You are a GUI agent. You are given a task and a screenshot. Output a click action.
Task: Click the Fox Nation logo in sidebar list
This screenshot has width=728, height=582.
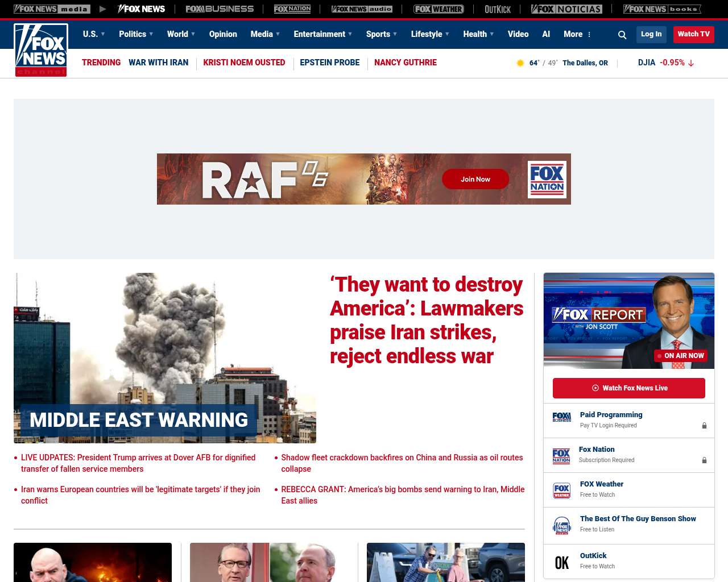561,455
